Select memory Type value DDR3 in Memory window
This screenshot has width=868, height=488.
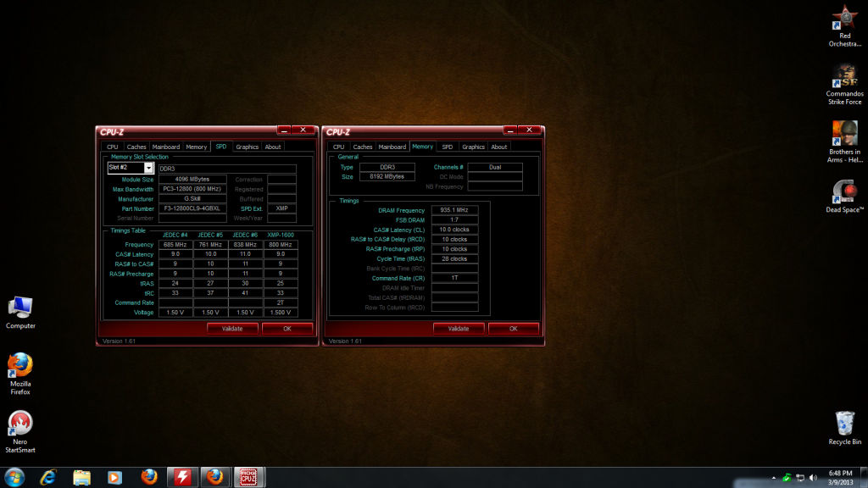387,167
